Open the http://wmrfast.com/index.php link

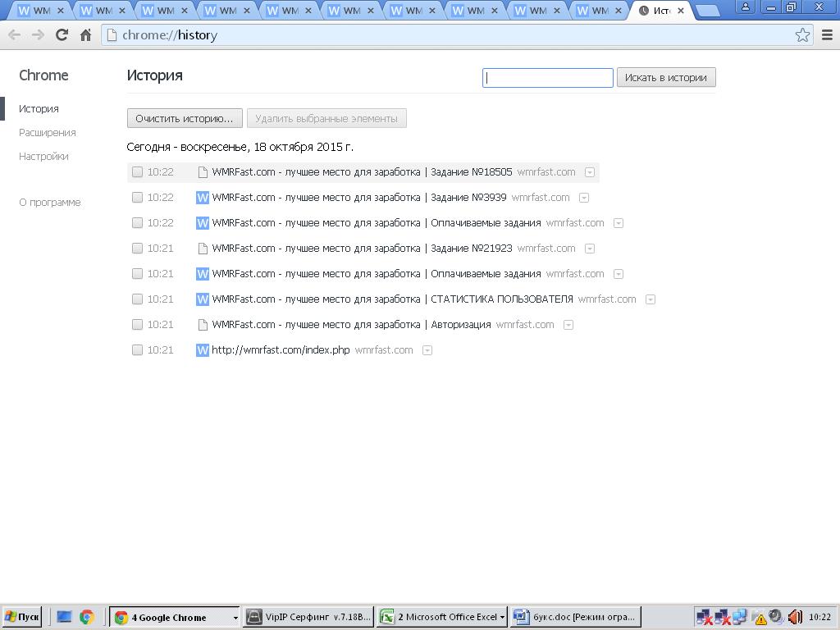pyautogui.click(x=281, y=350)
